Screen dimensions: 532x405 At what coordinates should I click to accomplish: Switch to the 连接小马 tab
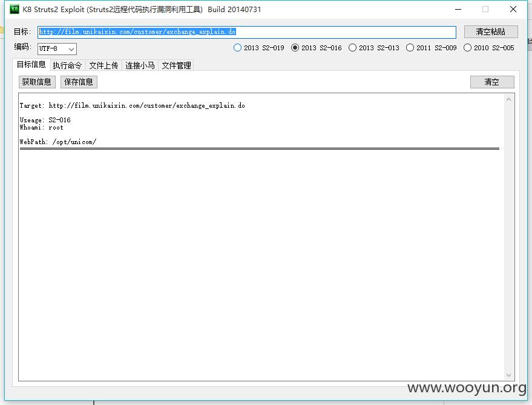140,65
